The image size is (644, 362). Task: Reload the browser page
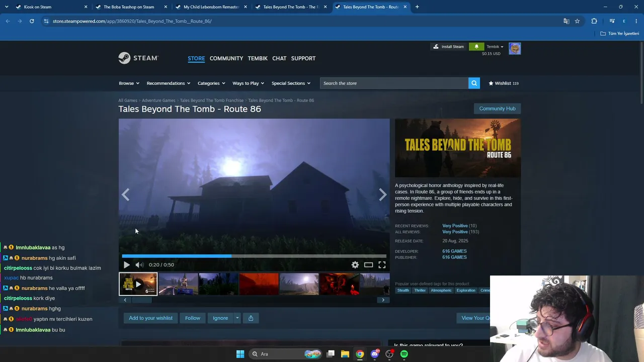coord(32,21)
